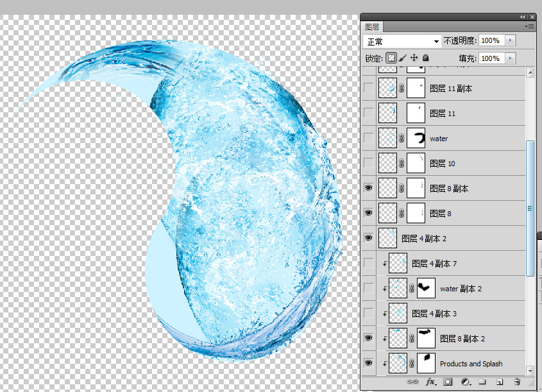Select the layer named 图层 4 副本 7
Viewport: 542px width, 392px height.
point(434,264)
